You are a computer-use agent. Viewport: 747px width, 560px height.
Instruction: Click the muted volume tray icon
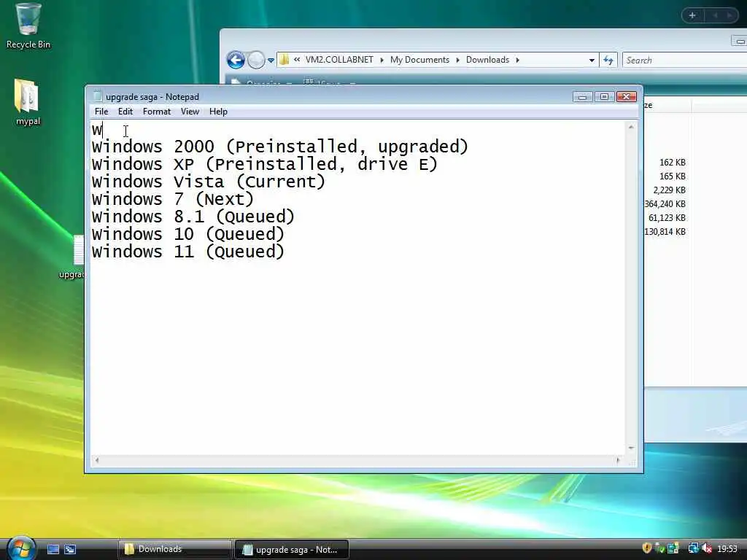point(707,548)
